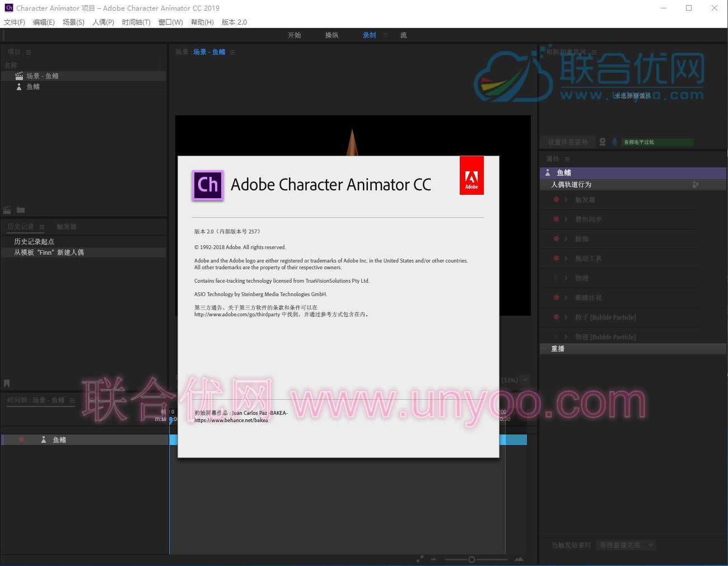Open the 属性 panel menu icon
The height and width of the screenshot is (566, 728).
tap(567, 159)
